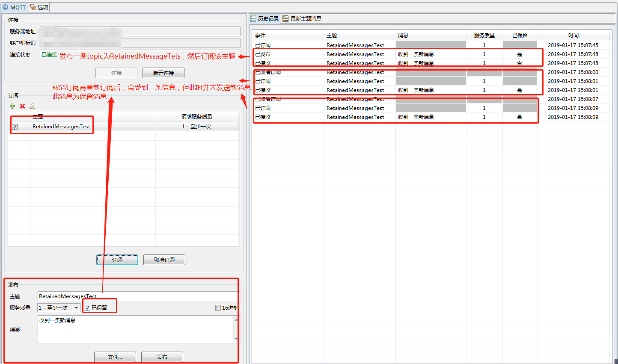Screen dimensions: 618x364
Task: Click the 已连接 connection status text
Action: (49, 54)
